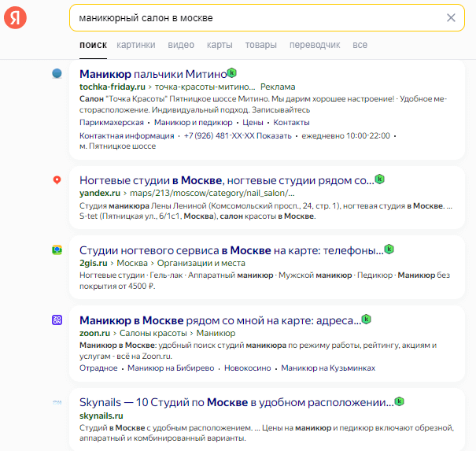Open Skynails — 10 Студий по Москве result
Viewport: 476px width, 451px height.
click(x=237, y=402)
